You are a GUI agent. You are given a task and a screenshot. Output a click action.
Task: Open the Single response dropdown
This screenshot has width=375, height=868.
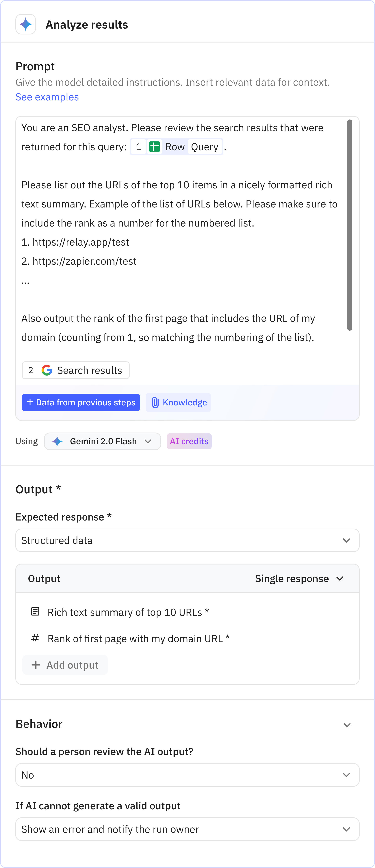pyautogui.click(x=299, y=579)
